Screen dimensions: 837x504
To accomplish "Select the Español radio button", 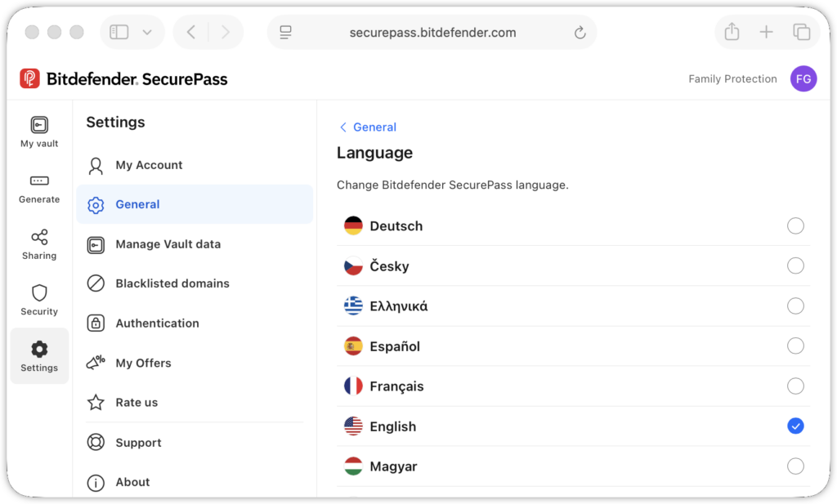I will [795, 346].
